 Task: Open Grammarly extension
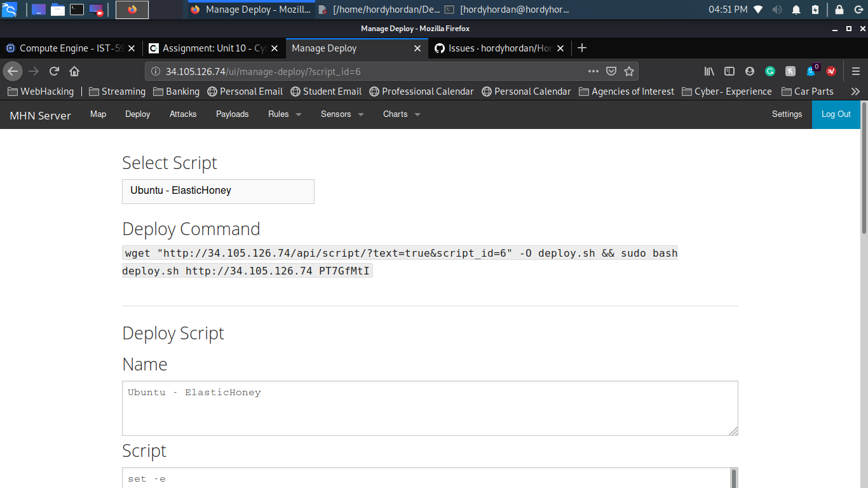click(x=770, y=71)
